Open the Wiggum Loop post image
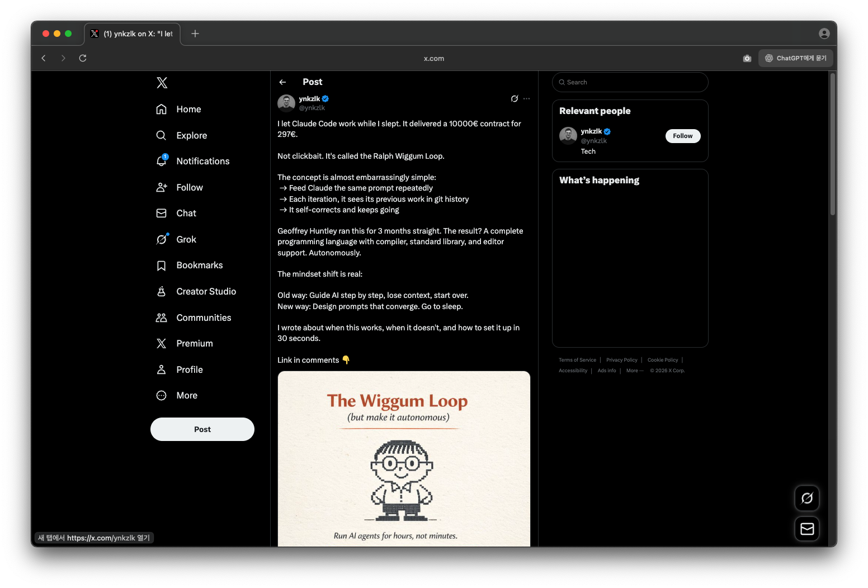 pos(404,459)
